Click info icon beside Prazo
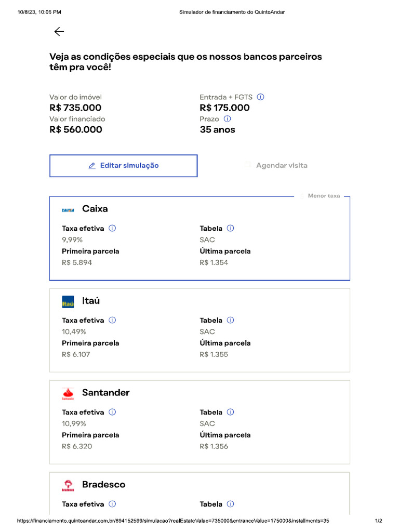 [227, 119]
